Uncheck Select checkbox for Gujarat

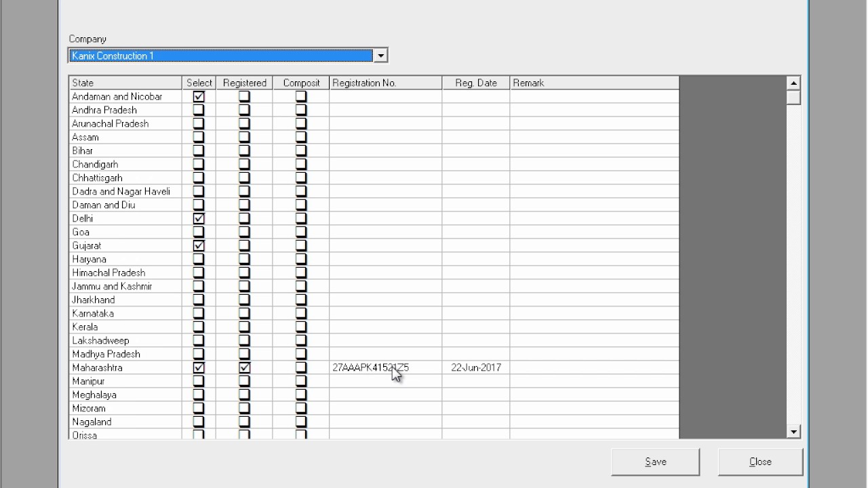pos(199,245)
